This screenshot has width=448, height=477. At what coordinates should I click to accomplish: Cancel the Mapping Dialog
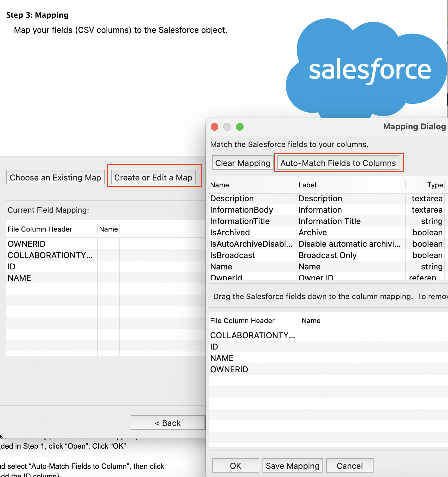click(350, 466)
